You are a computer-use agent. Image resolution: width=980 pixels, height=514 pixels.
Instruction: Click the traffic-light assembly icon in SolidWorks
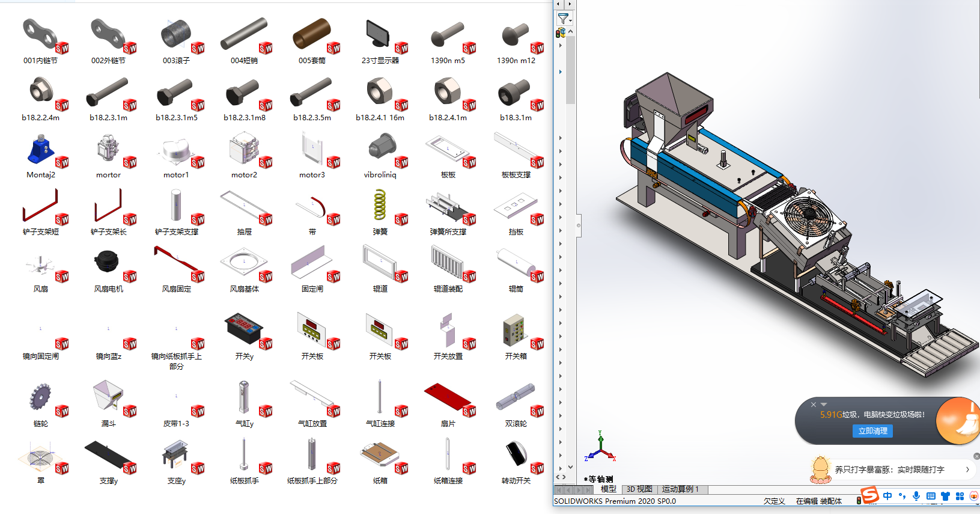coord(561,32)
